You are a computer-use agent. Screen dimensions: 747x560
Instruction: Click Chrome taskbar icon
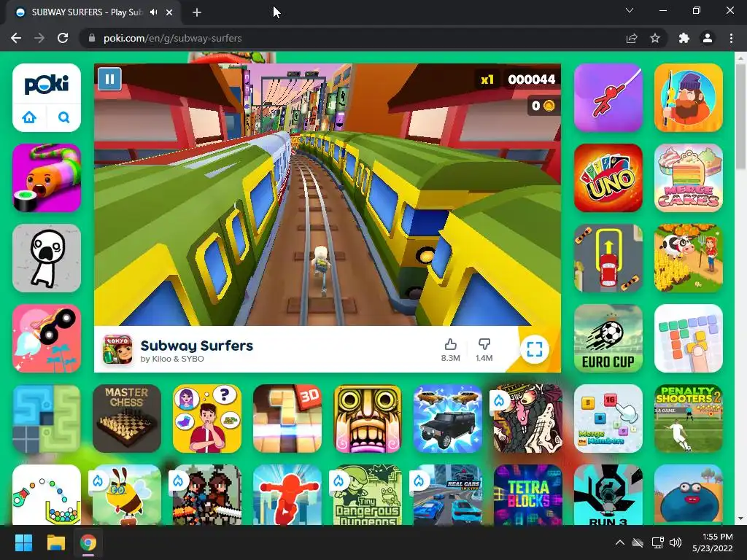click(x=88, y=542)
